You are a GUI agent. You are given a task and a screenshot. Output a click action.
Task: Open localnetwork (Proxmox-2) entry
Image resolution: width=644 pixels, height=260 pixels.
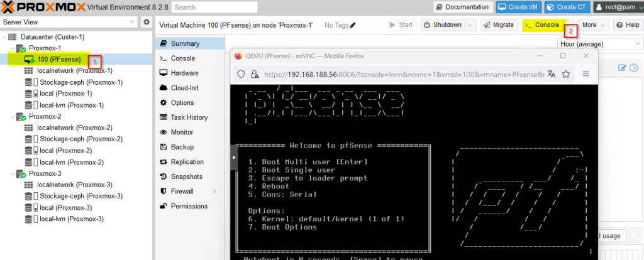(x=74, y=127)
